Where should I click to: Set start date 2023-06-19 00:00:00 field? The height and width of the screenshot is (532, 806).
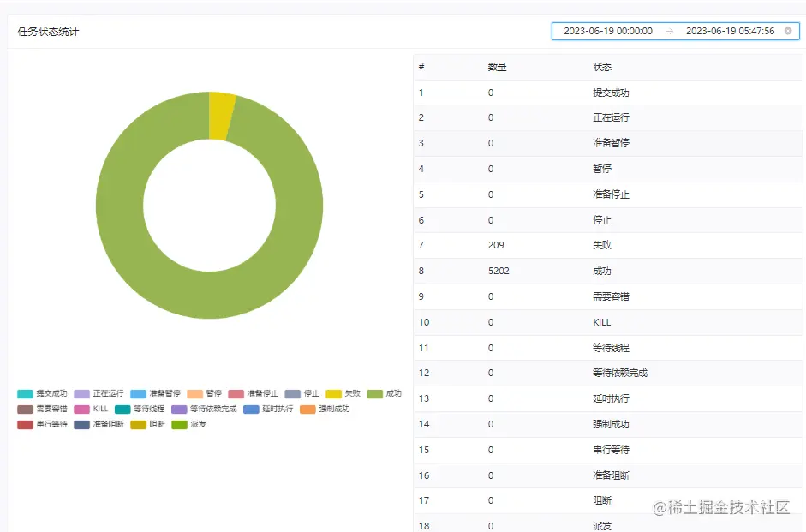pyautogui.click(x=607, y=31)
